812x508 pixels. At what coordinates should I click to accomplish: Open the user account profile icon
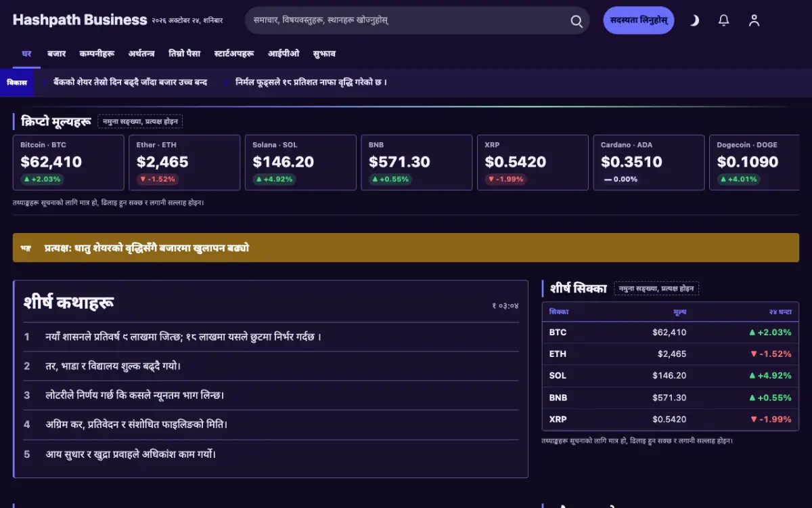tap(754, 21)
